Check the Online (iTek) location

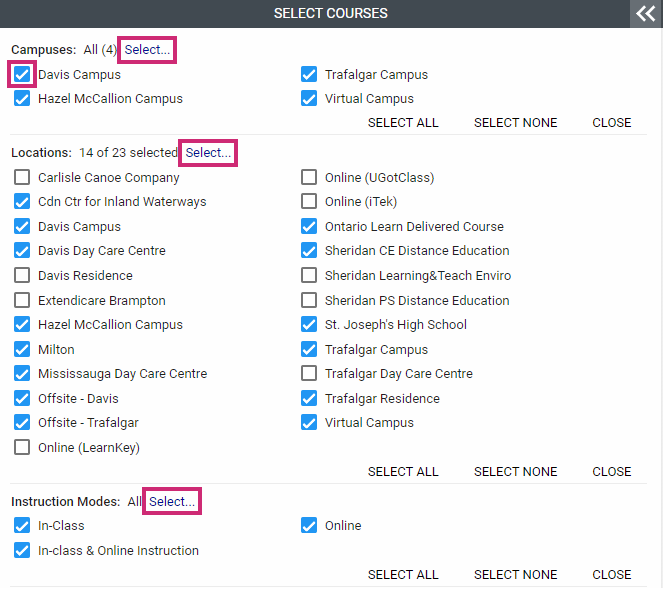[309, 202]
